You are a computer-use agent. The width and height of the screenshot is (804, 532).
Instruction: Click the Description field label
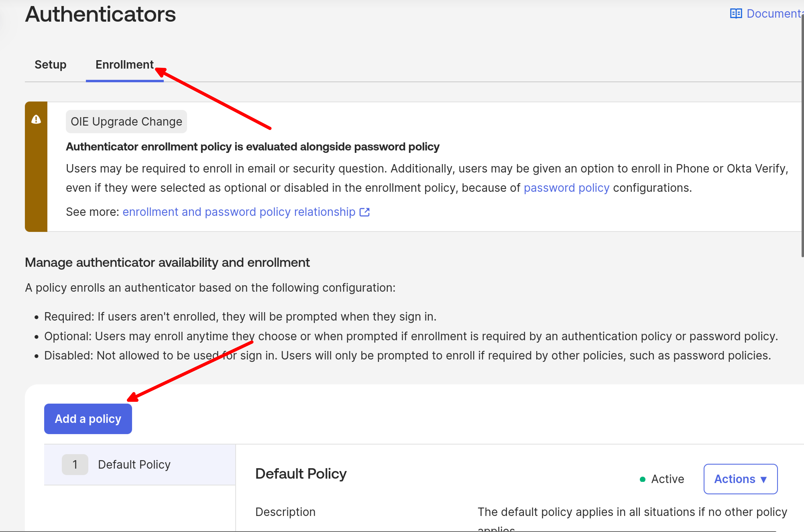[285, 512]
